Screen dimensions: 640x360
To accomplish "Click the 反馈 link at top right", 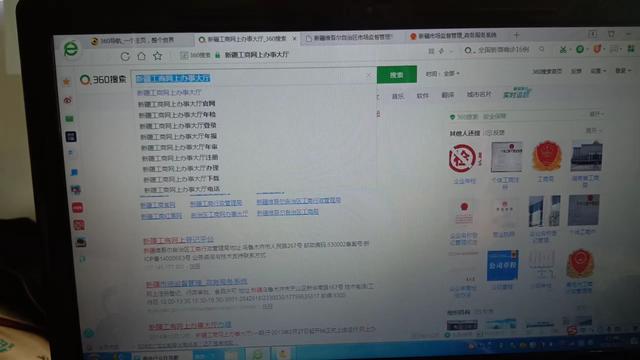I will tap(576, 71).
